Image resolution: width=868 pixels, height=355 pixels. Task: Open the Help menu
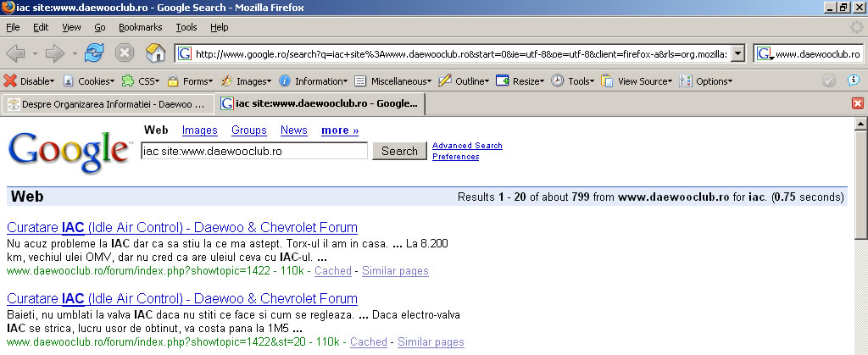pos(220,27)
